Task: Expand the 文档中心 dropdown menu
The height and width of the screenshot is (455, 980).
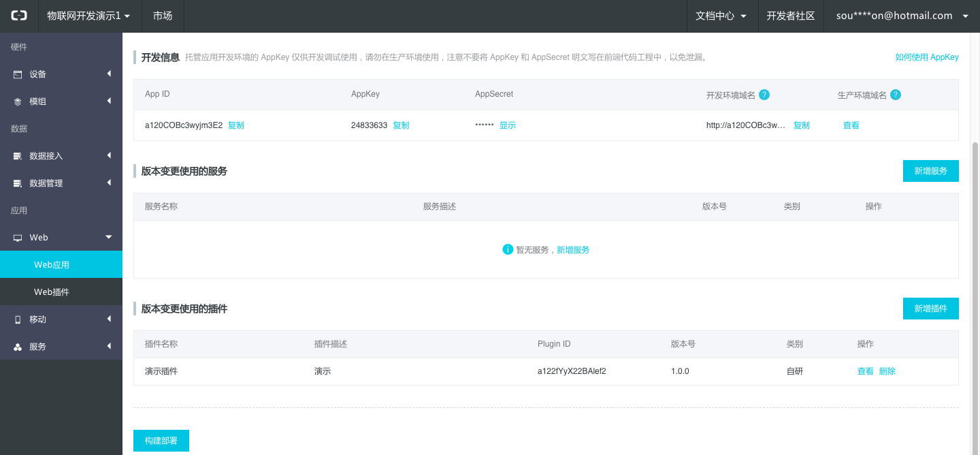Action: (x=722, y=16)
